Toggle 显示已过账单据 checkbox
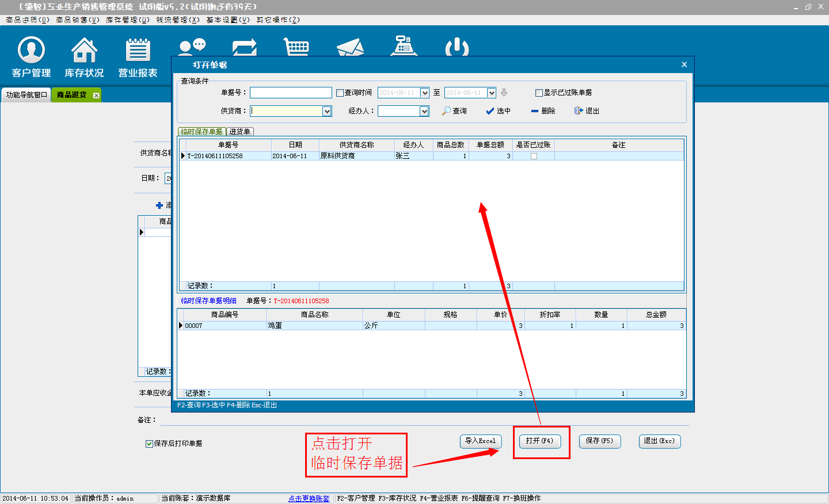Viewport: 829px width, 504px height. [539, 93]
